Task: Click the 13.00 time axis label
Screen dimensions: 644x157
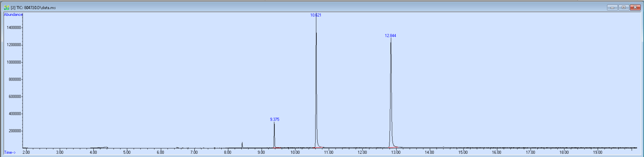Action: [x=396, y=152]
